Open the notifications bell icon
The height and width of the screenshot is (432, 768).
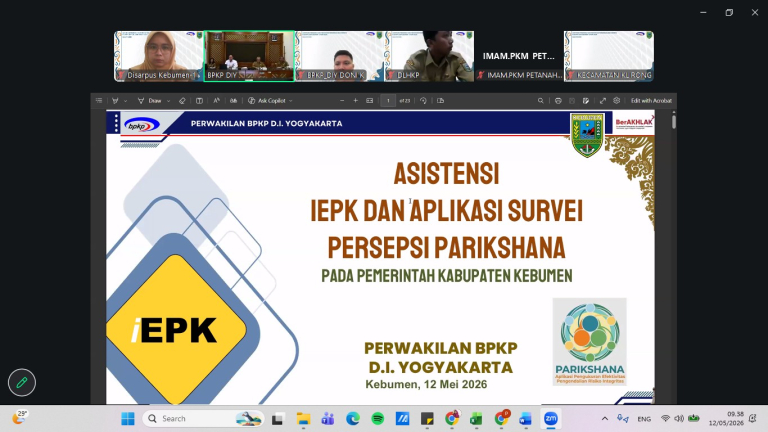[753, 419]
